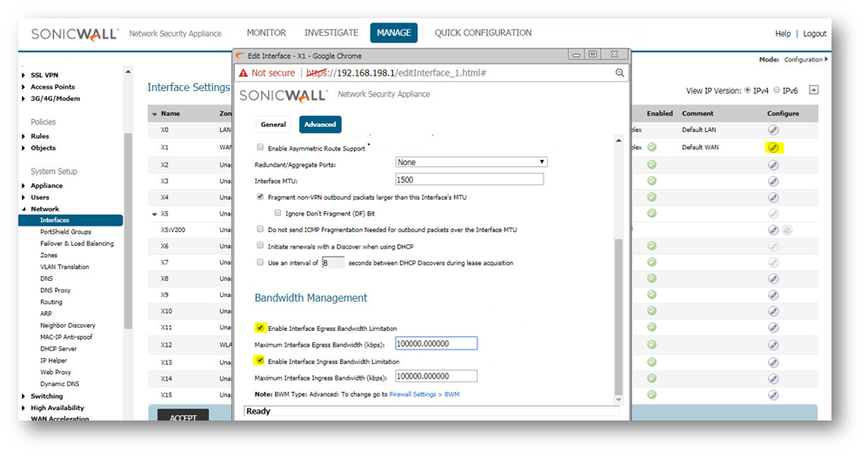Screen dimensions: 868x457
Task: Click the ACCEPT button
Action: (x=183, y=416)
